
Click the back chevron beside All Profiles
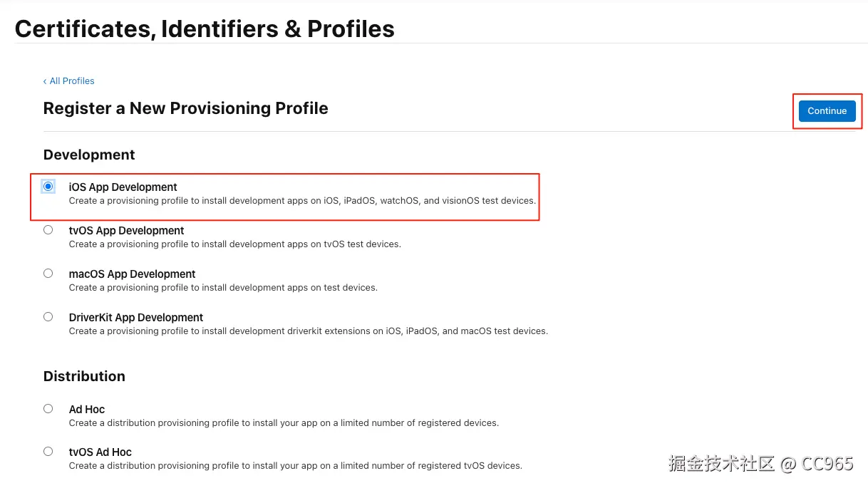(45, 81)
